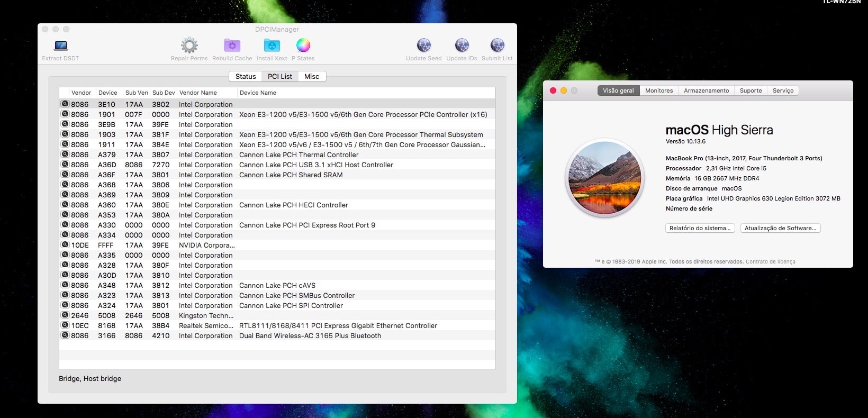Viewport: 868px width, 418px height.
Task: Click the lookup icon for SPI Controller row
Action: [x=65, y=305]
